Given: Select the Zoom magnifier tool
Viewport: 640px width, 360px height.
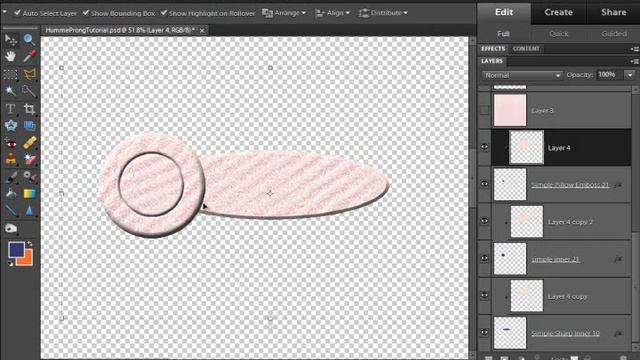Looking at the screenshot, I should click(x=29, y=39).
